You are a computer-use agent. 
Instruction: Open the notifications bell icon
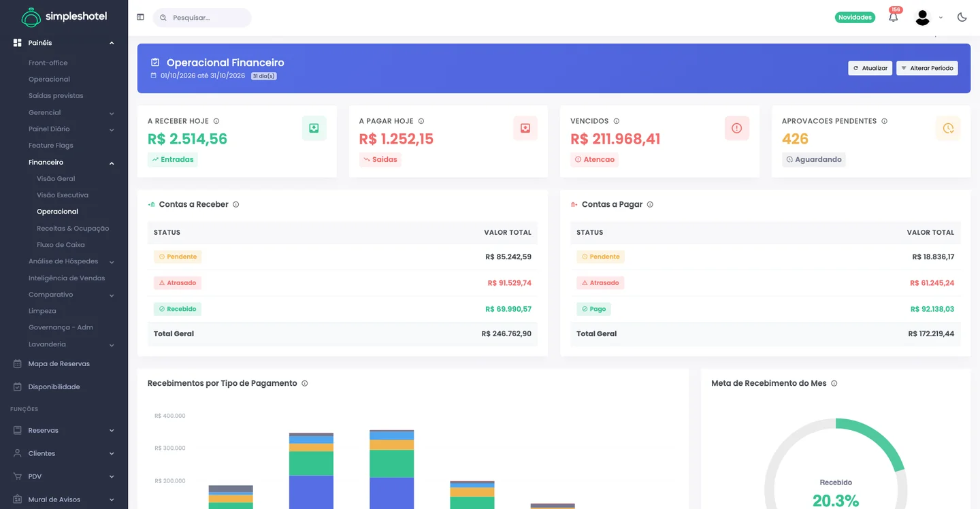(x=893, y=17)
